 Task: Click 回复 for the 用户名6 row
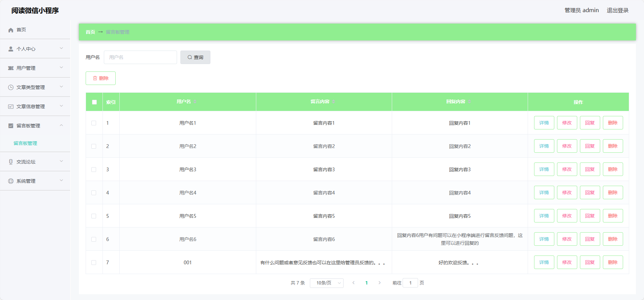click(590, 239)
